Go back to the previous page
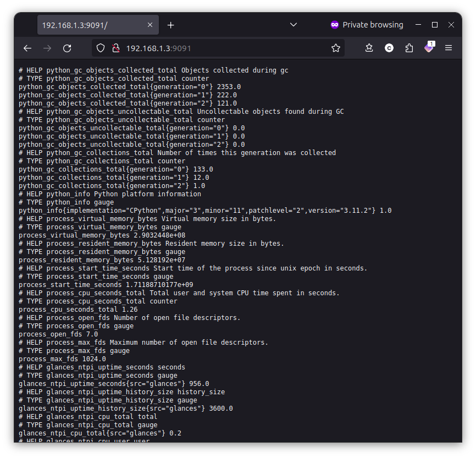 click(27, 48)
